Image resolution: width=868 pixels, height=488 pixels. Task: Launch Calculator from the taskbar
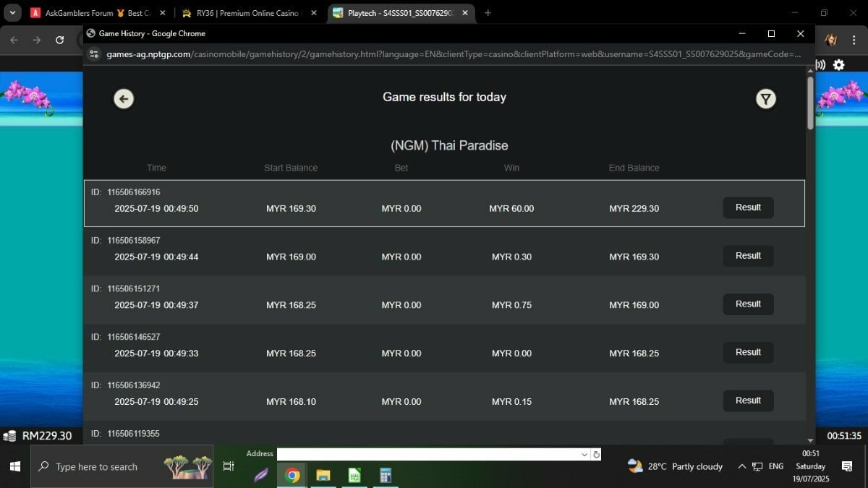(386, 475)
